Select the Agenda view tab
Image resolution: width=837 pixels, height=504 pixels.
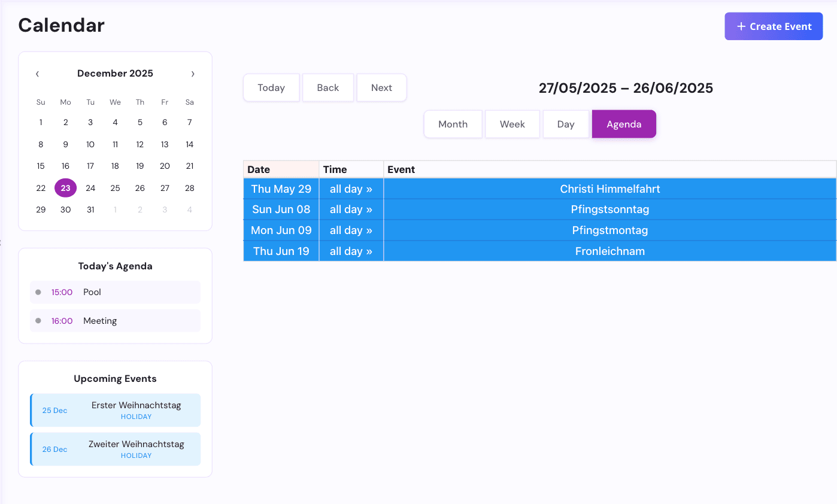(623, 124)
